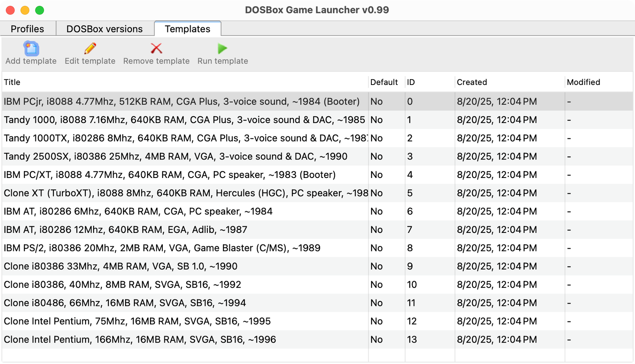Screen dimensions: 635x364
Task: Select the Templates tab
Action: point(187,28)
